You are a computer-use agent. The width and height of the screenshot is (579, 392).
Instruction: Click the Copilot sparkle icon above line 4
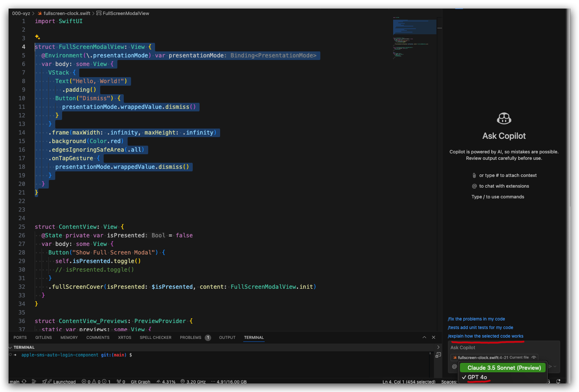[37, 37]
